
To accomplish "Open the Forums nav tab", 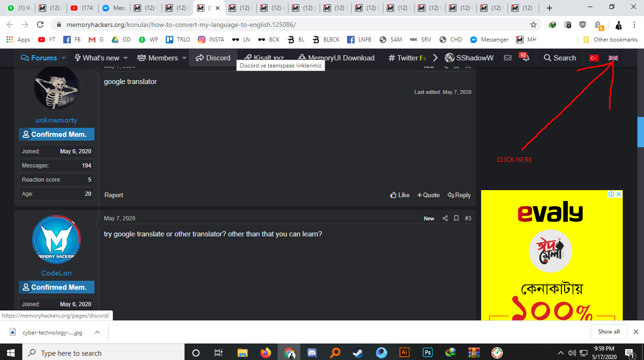I will 39,58.
